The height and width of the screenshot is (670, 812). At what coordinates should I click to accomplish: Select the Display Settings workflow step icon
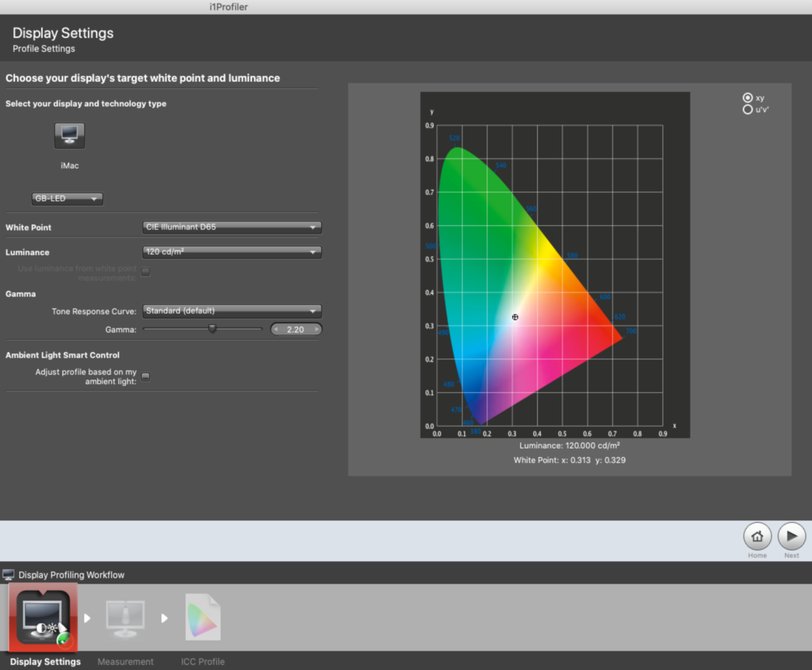click(43, 618)
